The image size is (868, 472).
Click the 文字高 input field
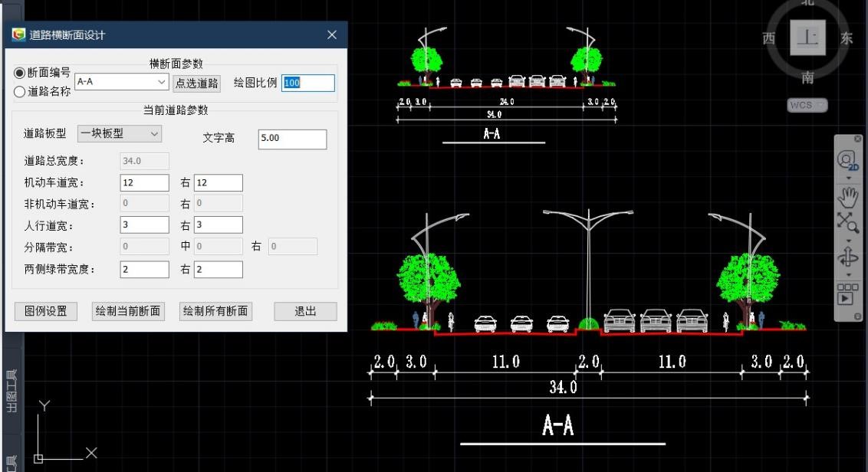tap(292, 139)
